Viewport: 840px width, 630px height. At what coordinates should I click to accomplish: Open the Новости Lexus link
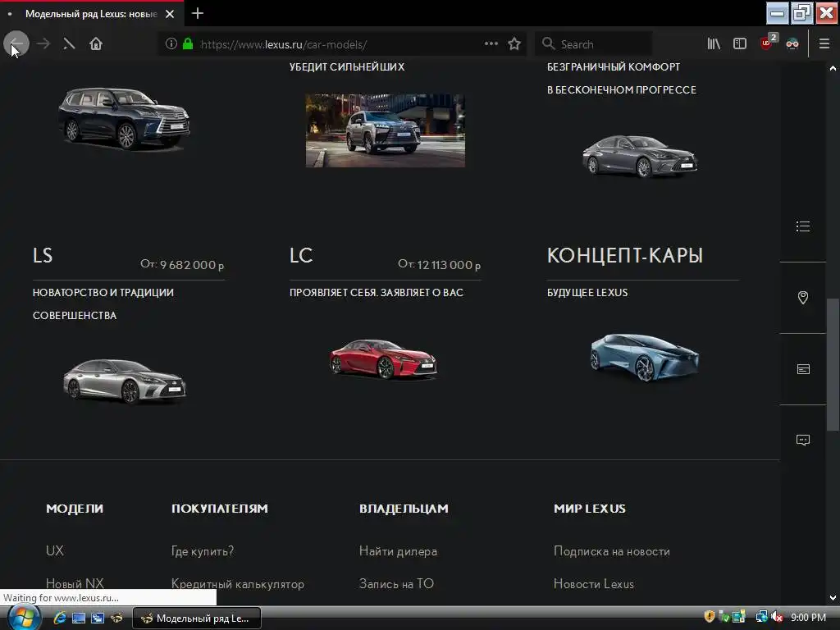tap(594, 583)
